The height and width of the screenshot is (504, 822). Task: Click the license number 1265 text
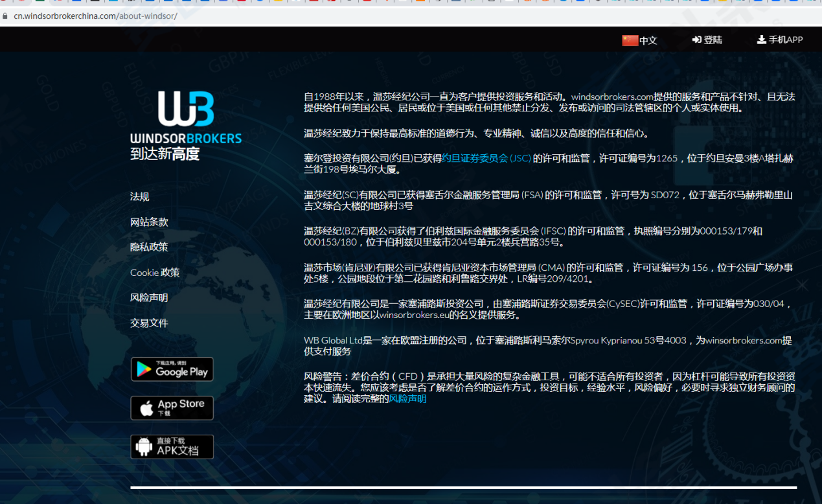click(x=667, y=158)
